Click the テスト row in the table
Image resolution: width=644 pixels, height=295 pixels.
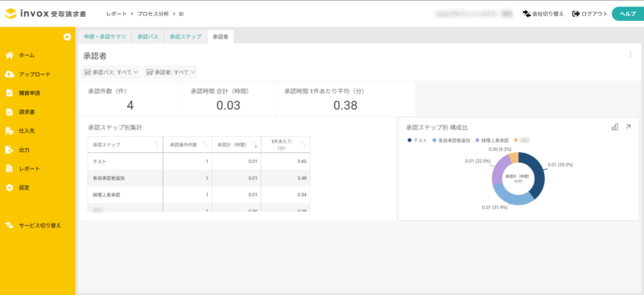pos(199,162)
